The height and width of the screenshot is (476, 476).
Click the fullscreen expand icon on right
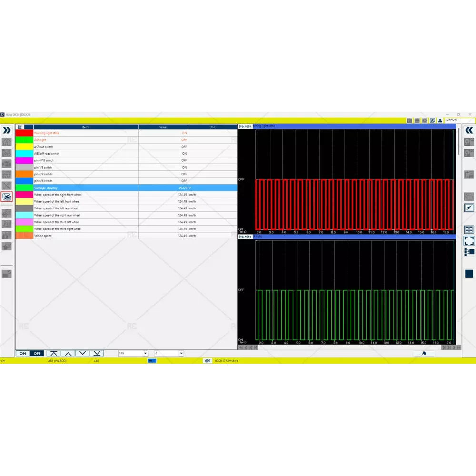click(x=469, y=240)
